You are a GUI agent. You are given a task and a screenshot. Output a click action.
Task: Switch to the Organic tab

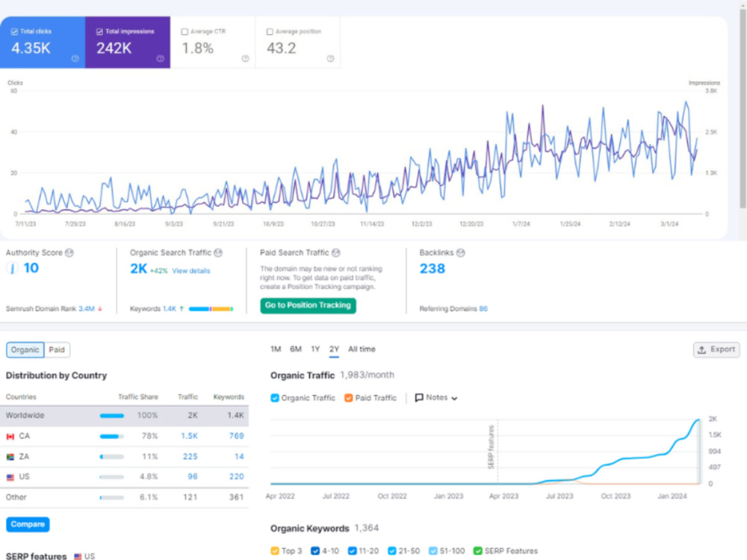(x=25, y=350)
